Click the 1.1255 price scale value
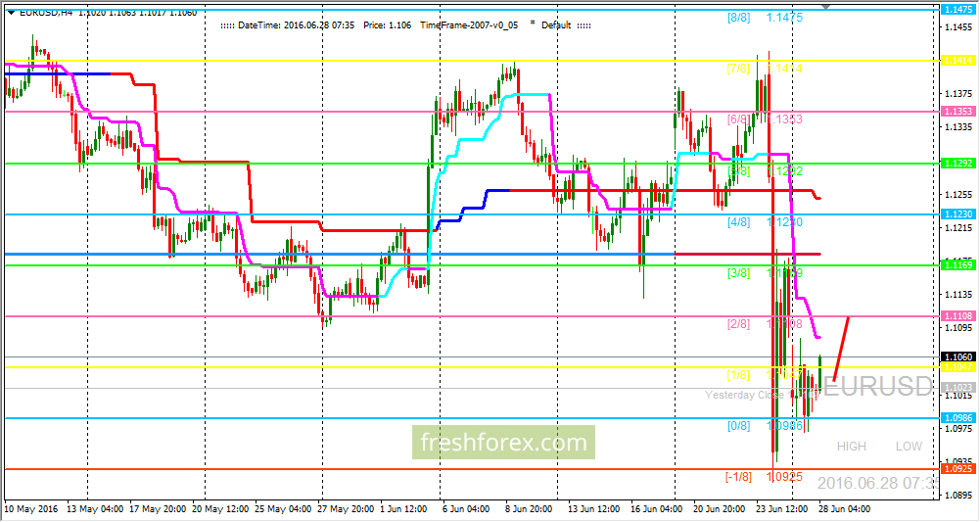Viewport: 980px width, 522px height. 959,195
